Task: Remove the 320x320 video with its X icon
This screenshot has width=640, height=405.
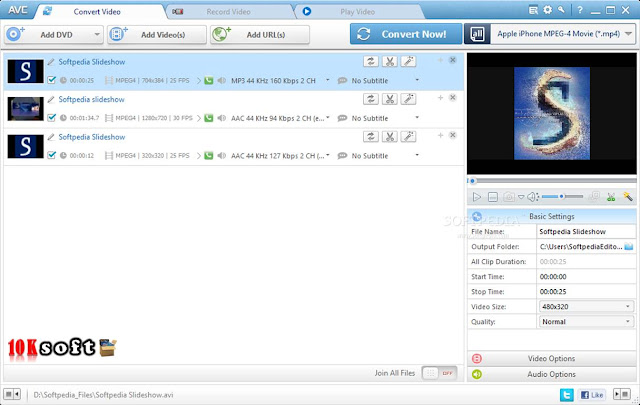Action: (453, 135)
